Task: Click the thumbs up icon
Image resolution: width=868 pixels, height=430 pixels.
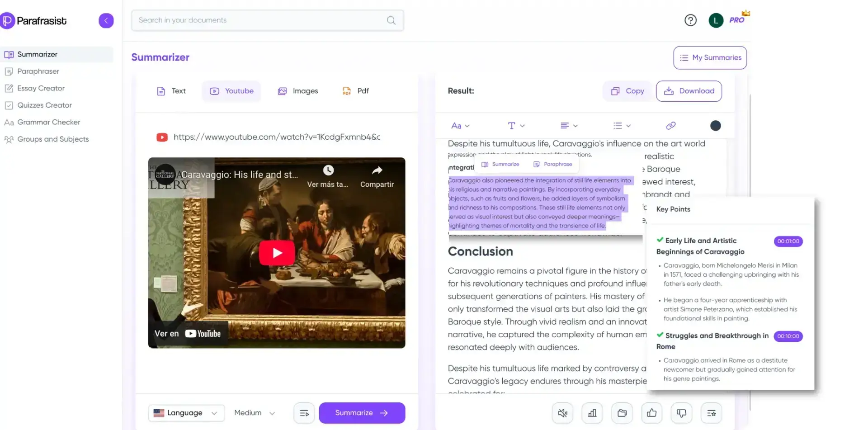Action: tap(651, 413)
